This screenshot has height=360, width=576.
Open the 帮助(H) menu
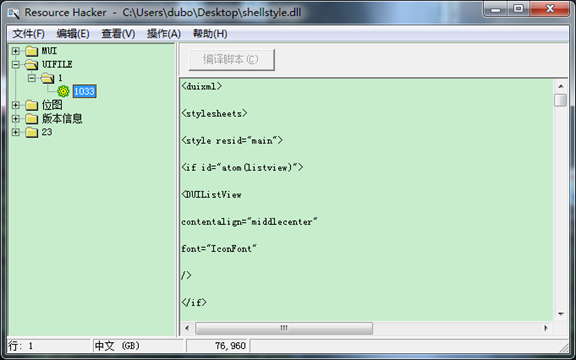click(210, 34)
